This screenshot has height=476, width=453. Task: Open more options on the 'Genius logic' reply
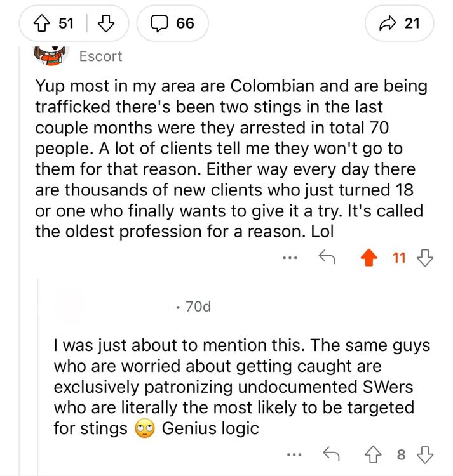tap(292, 454)
